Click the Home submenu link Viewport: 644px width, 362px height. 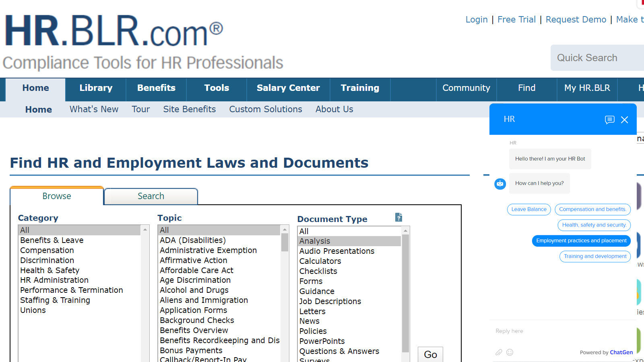39,109
